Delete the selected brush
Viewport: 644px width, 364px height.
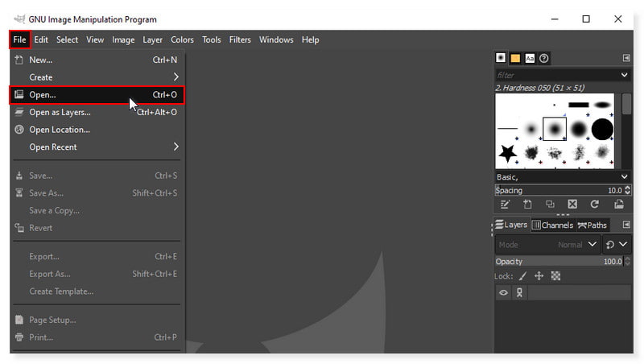click(x=572, y=205)
